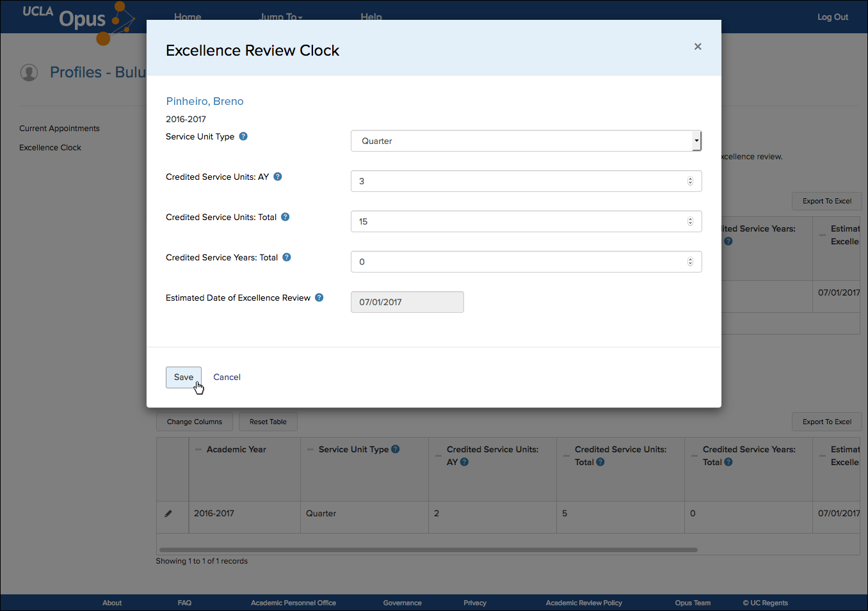
Task: Click the Credited Service Years: Total stepper arrows
Action: (x=690, y=262)
